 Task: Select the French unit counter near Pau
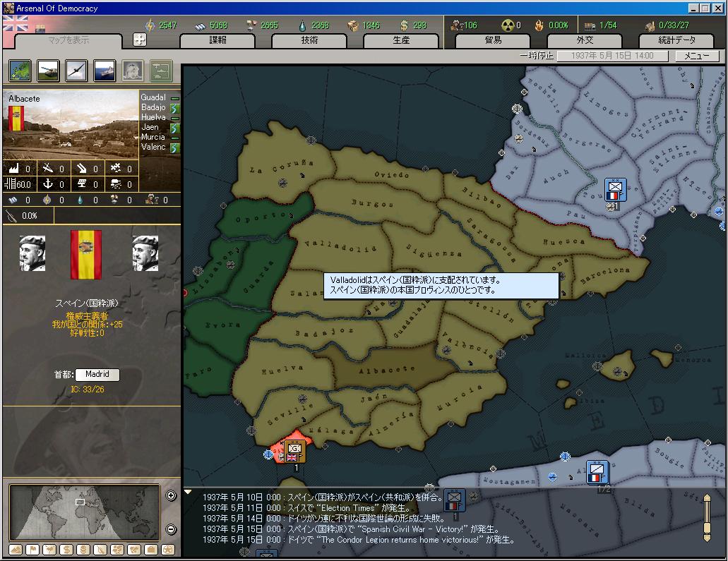[615, 190]
